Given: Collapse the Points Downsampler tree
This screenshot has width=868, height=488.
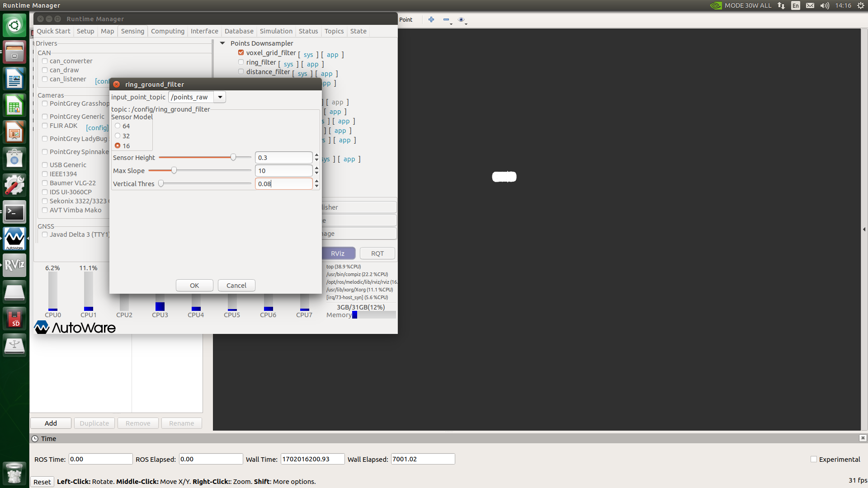Looking at the screenshot, I should pos(222,43).
